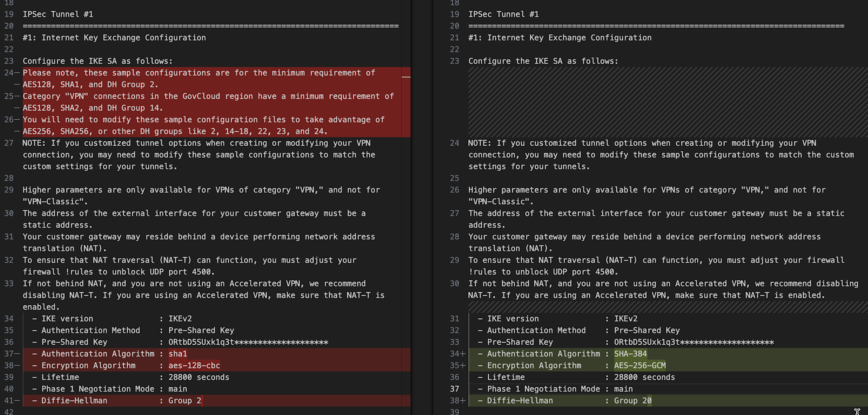Click line number 37 in the right gutter
This screenshot has height=415, width=868.
454,389
